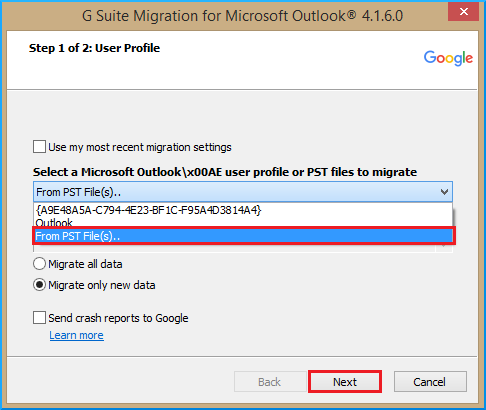Screen dimensions: 486x410
Task: Close the G Suite Migration window
Action: click(x=463, y=12)
